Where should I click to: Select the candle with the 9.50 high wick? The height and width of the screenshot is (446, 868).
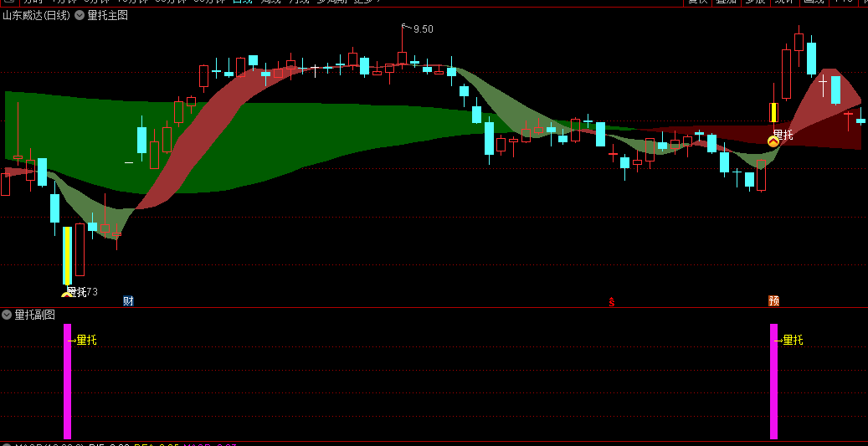[403, 58]
